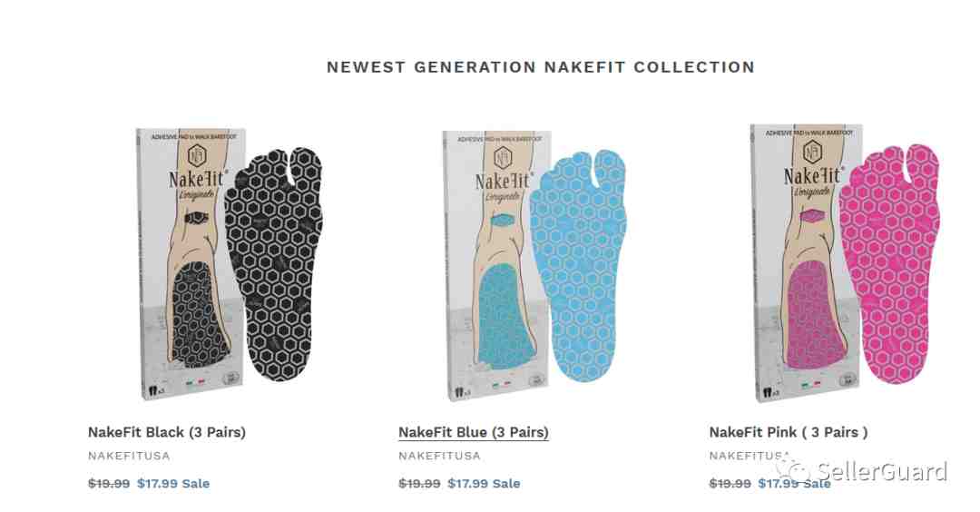Click the pink NakeFit box image
980x512 pixels.
coord(807,262)
